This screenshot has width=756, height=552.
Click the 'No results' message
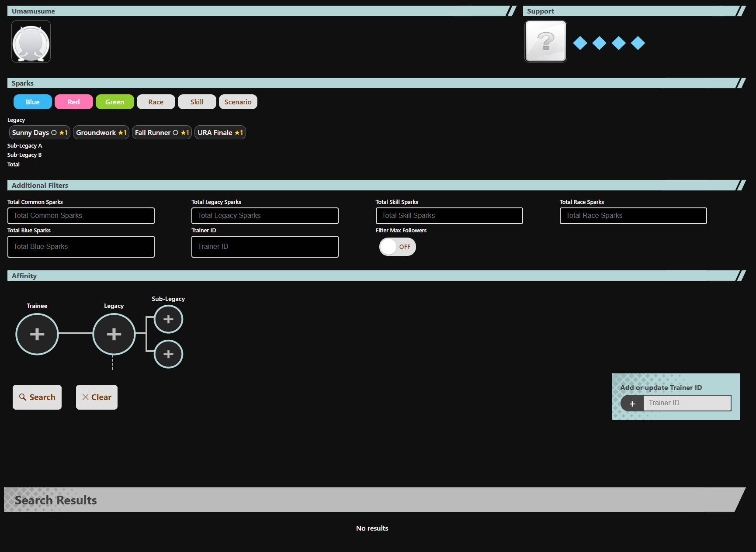(x=372, y=528)
